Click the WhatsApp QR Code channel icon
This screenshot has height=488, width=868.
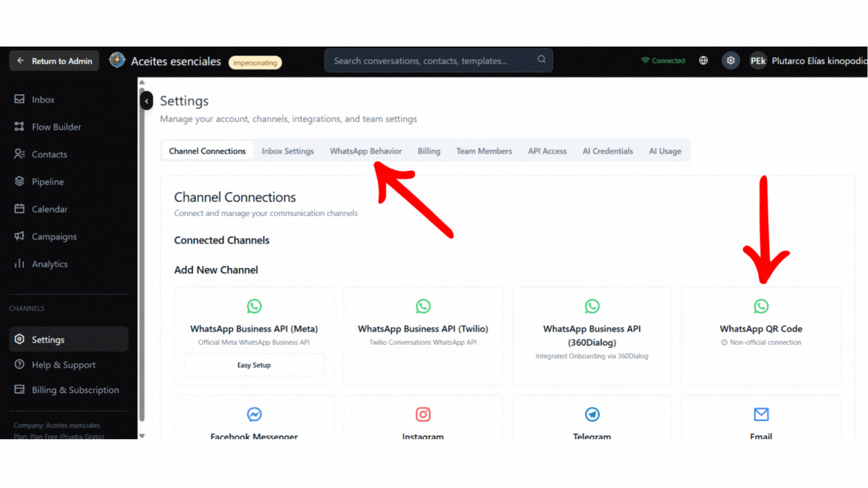tap(761, 307)
